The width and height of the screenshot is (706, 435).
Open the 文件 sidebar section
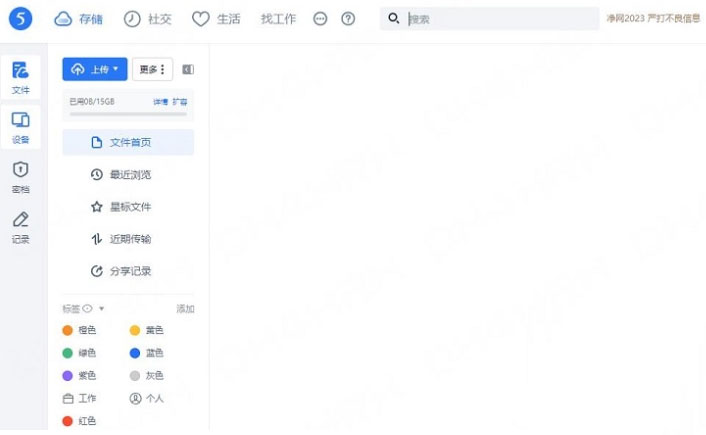20,77
